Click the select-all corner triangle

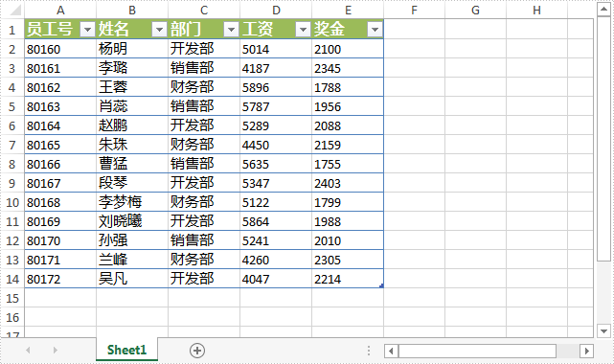click(x=15, y=10)
